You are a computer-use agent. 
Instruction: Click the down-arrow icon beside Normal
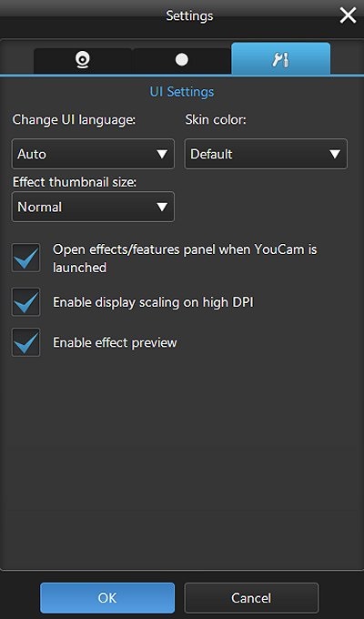coord(162,207)
